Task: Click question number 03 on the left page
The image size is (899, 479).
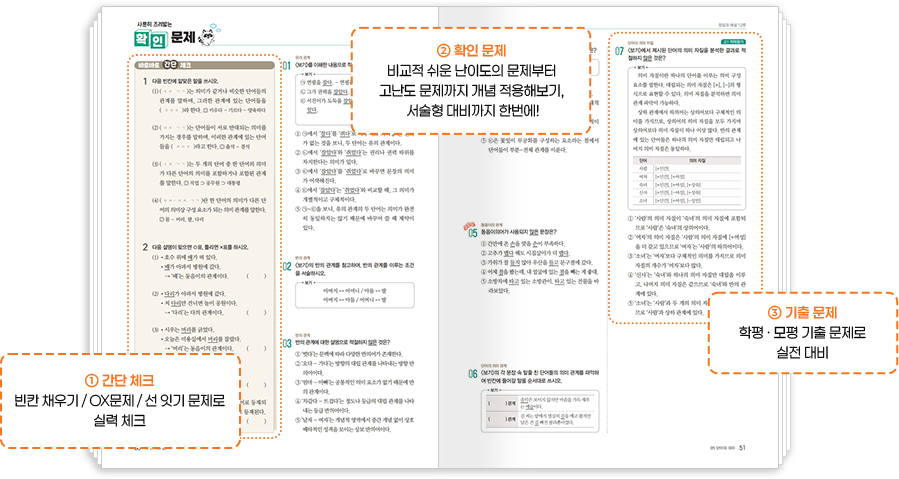Action: (x=287, y=344)
